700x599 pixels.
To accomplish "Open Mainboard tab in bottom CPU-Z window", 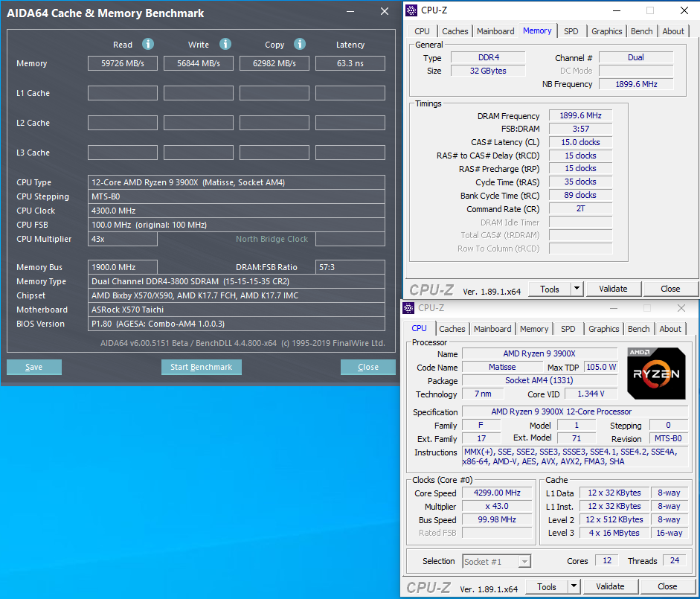I will 492,329.
